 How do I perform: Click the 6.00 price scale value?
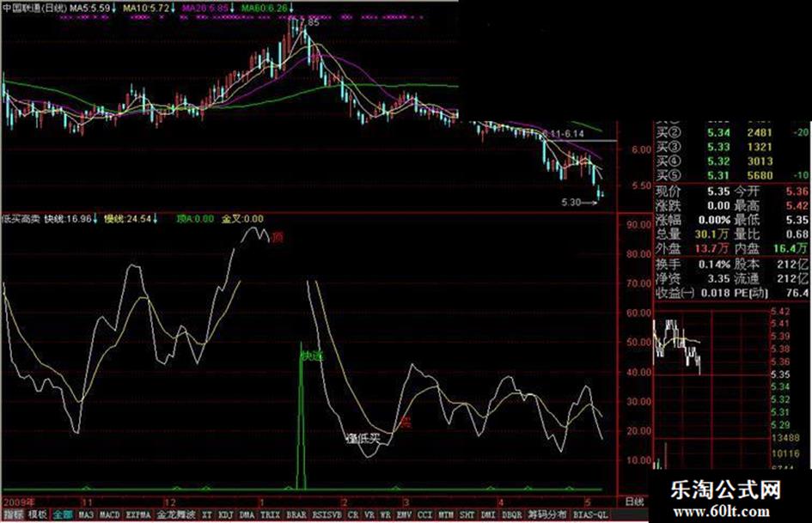[641, 149]
